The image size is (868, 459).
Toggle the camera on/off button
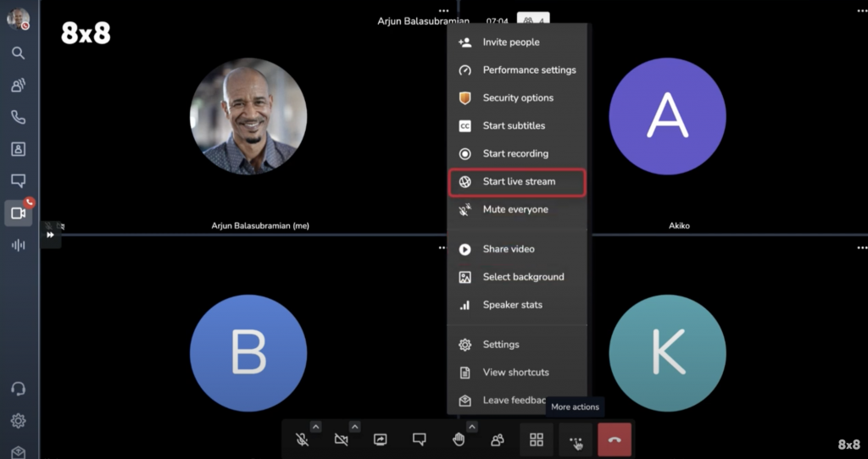point(341,440)
